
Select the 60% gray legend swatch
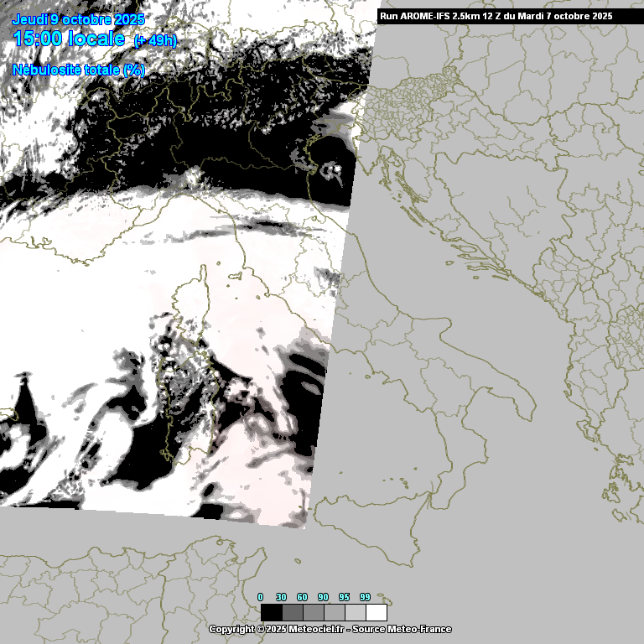pyautogui.click(x=314, y=612)
